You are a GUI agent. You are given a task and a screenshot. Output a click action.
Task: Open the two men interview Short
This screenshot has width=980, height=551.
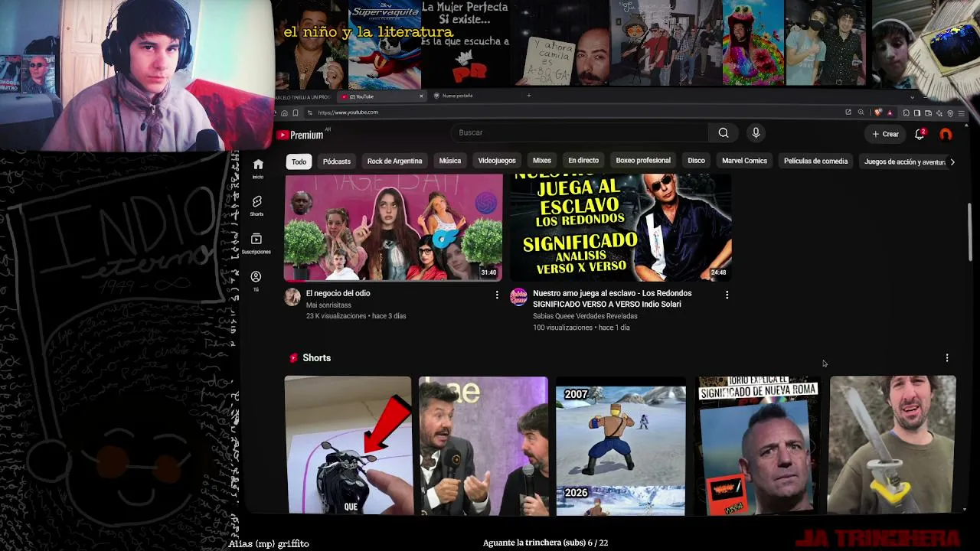click(x=484, y=445)
